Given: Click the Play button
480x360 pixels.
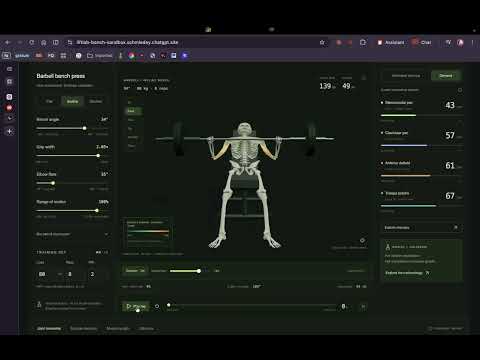Looking at the screenshot, I should (136, 306).
